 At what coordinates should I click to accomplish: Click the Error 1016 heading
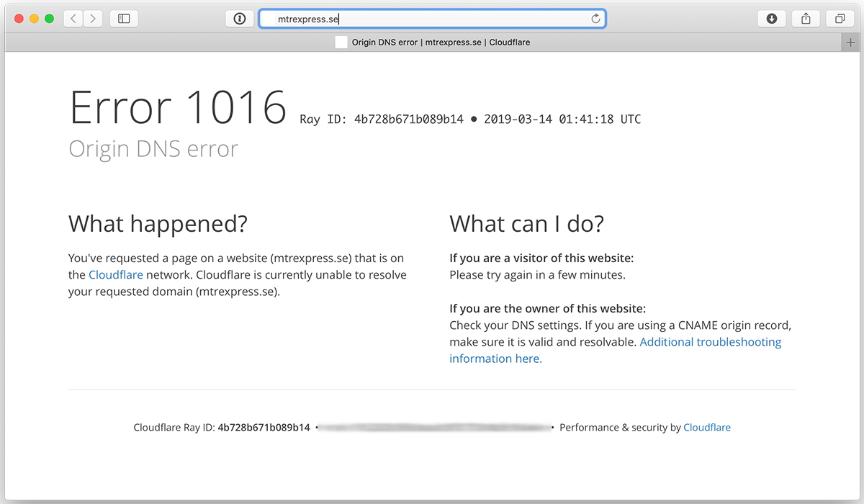178,107
